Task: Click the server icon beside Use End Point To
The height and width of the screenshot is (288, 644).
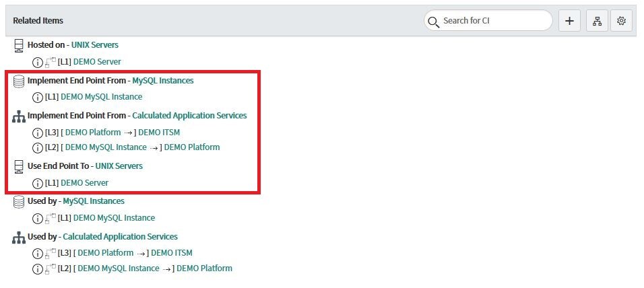Action: click(18, 167)
